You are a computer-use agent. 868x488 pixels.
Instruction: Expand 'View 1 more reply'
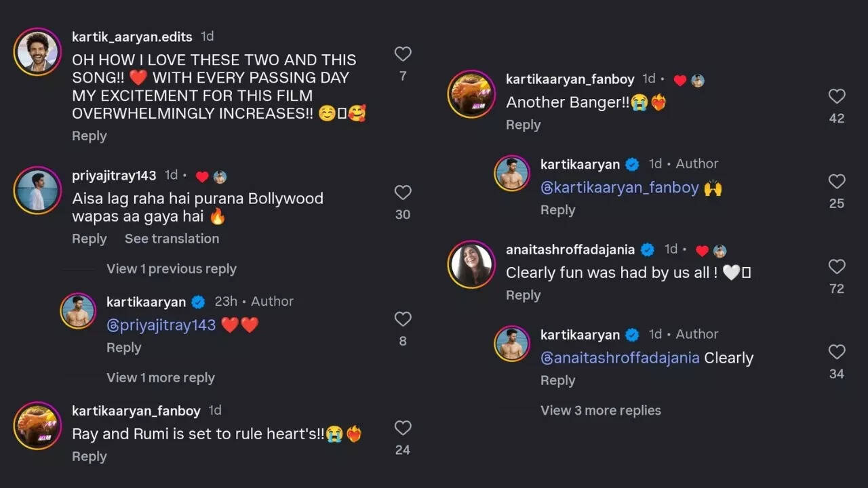click(161, 378)
